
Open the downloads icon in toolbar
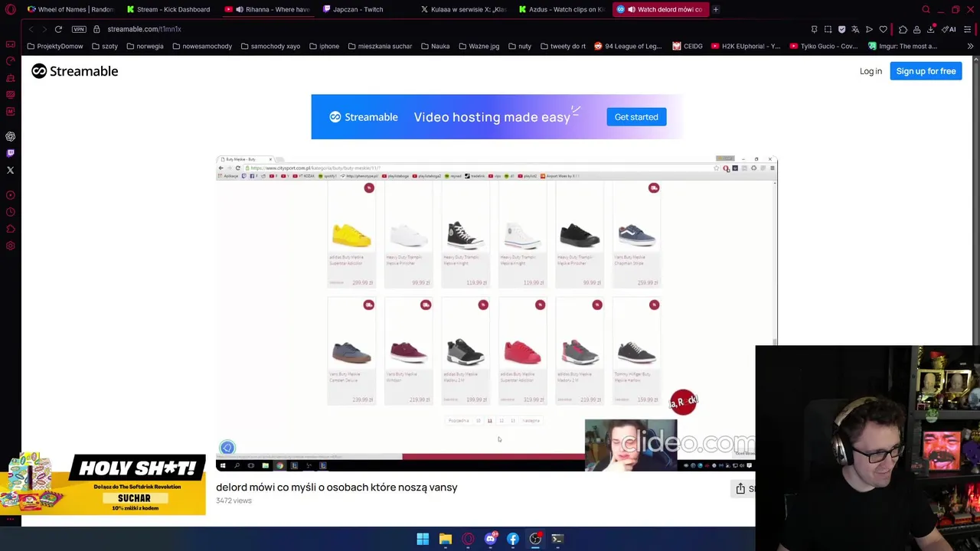[x=930, y=29]
